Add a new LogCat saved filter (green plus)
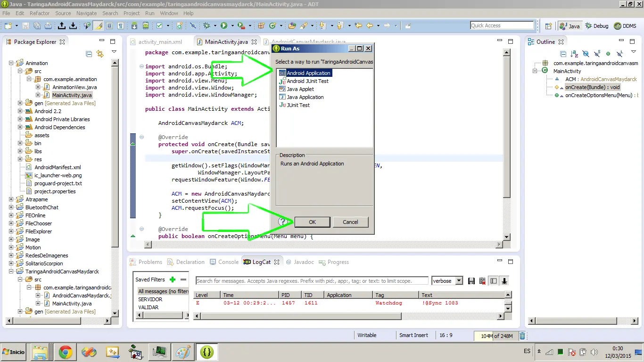The width and height of the screenshot is (644, 362). [x=173, y=280]
